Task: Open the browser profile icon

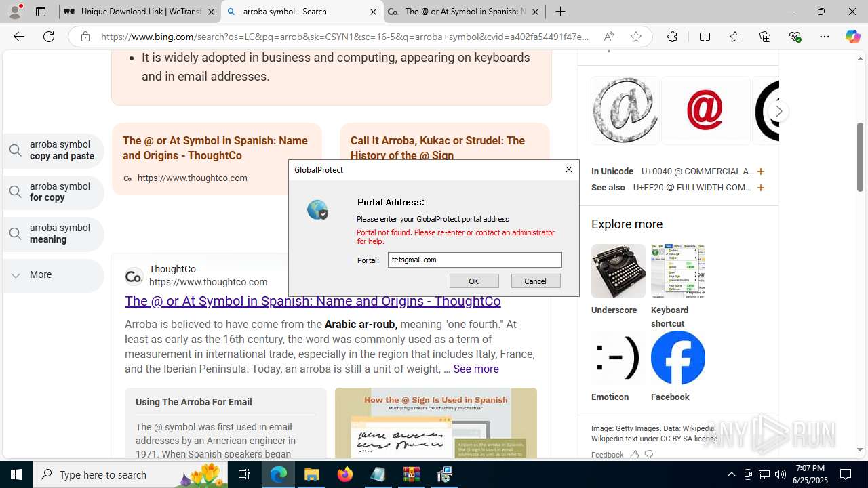Action: coord(15,12)
